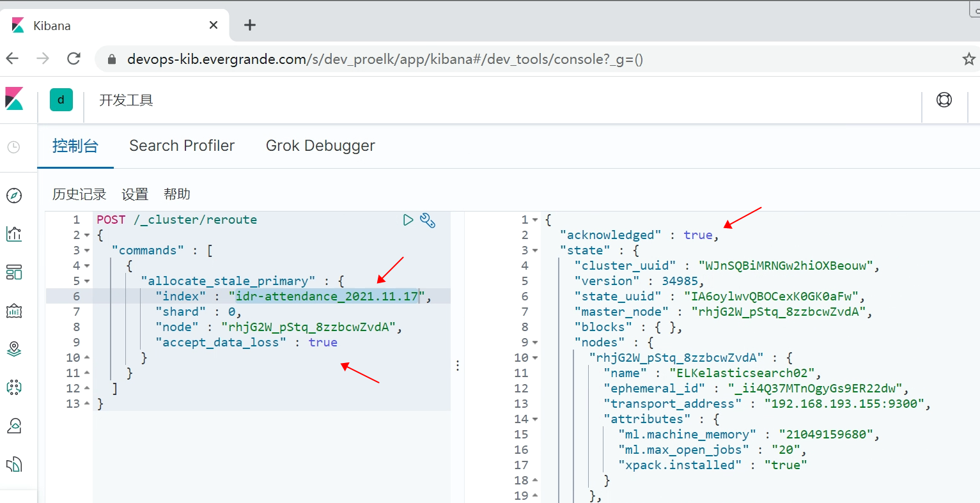Image resolution: width=980 pixels, height=503 pixels.
Task: Collapse response fold arrow at line 1
Action: point(535,220)
